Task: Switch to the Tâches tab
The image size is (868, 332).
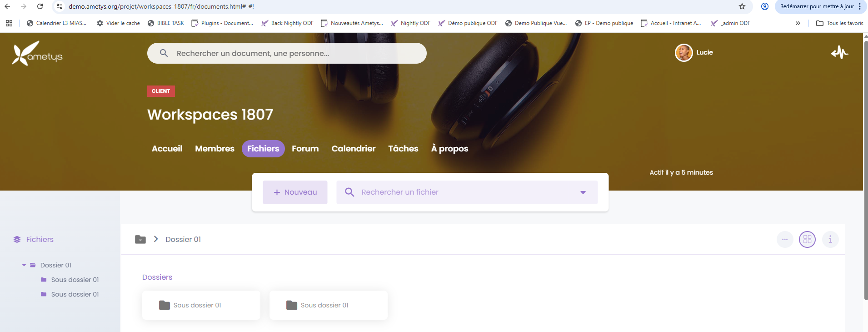Action: 403,149
